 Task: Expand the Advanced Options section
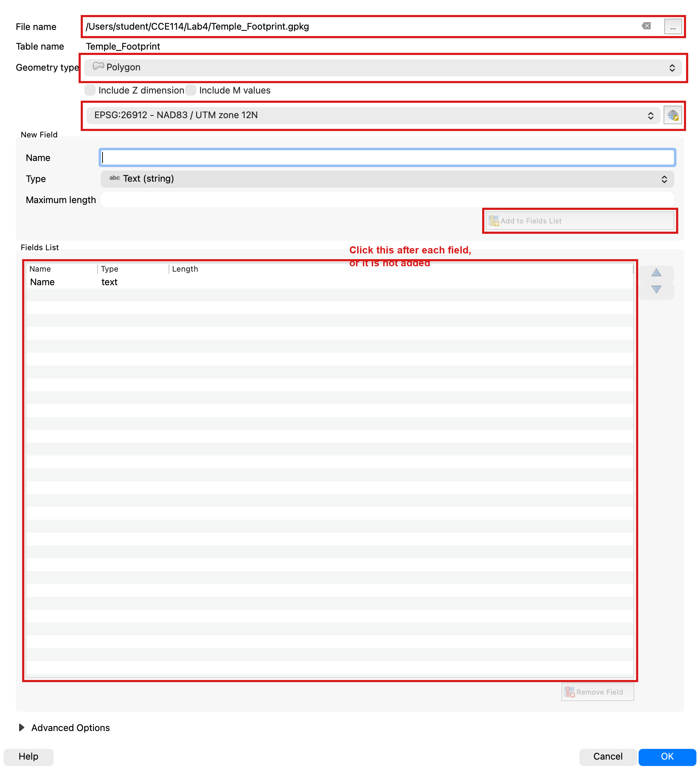click(22, 727)
